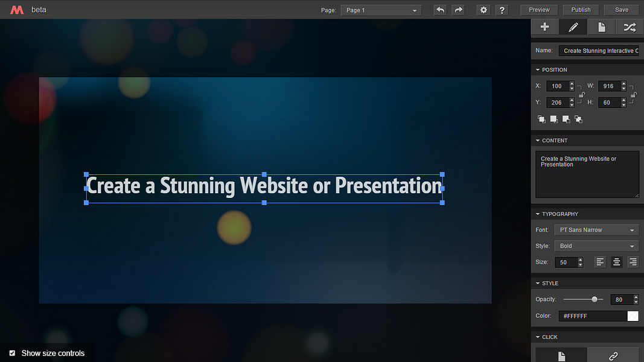Click the Opacity slider handle

[x=595, y=299]
